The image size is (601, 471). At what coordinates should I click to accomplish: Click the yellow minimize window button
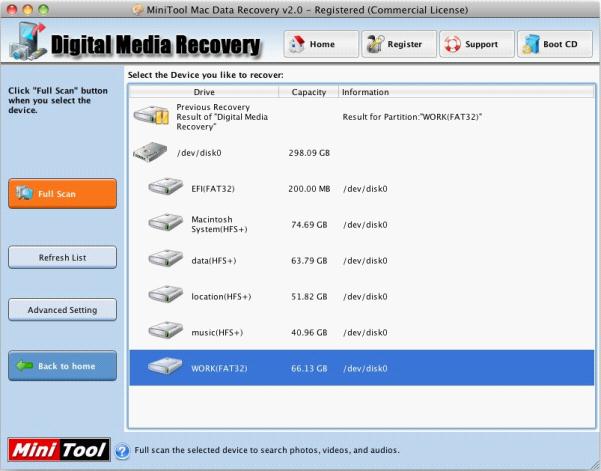[28, 9]
